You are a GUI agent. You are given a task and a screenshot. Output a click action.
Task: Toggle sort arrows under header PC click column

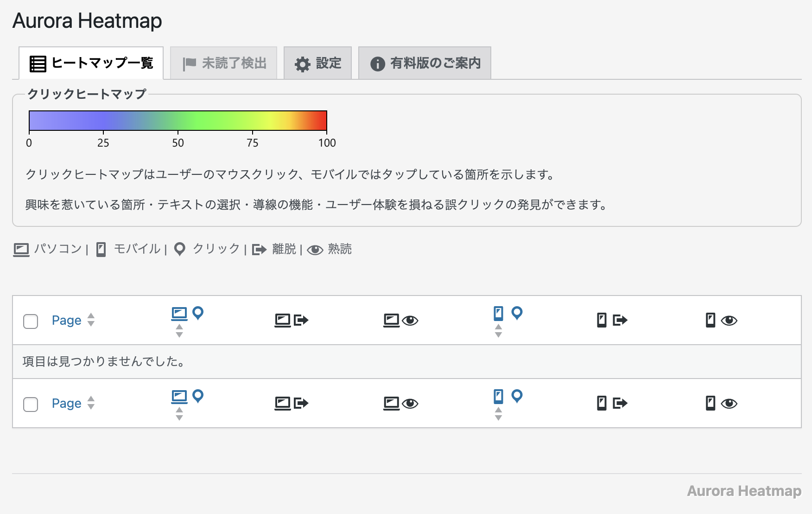[179, 331]
